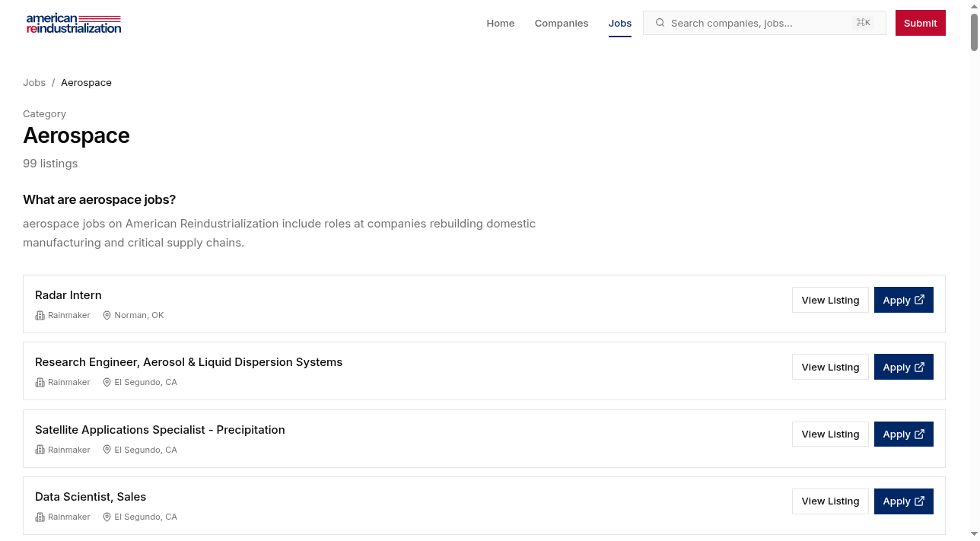The height and width of the screenshot is (541, 980).
Task: Click the 99 listings count
Action: point(50,164)
